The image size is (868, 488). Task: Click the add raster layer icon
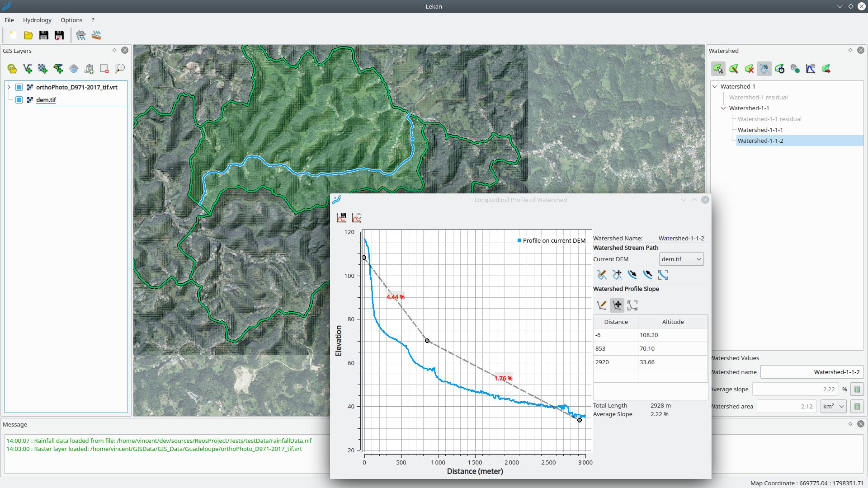click(42, 69)
